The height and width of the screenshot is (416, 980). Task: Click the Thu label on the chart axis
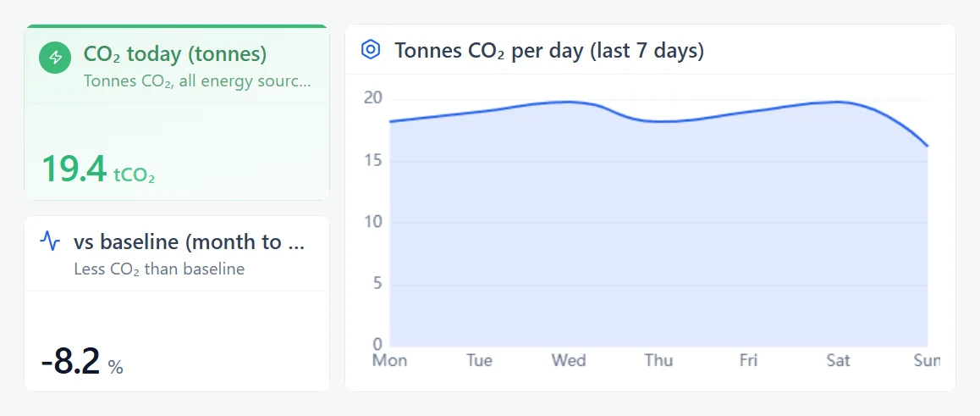[x=658, y=360]
